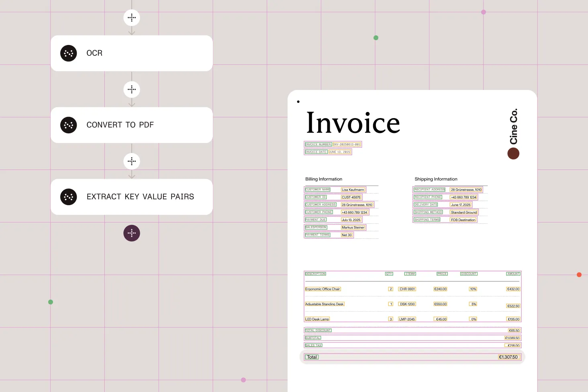
Task: Click connector between OCR and Convert to PDF
Action: 132,90
